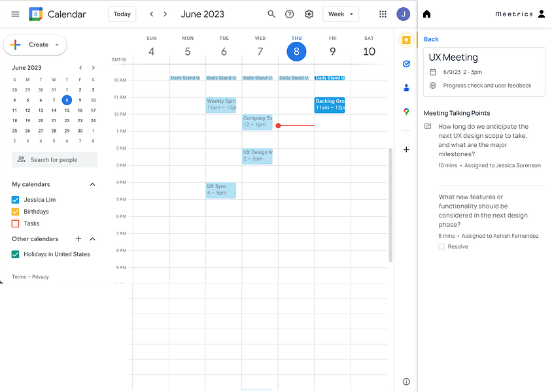Screen dimensions: 552x392
Task: Go to previous week arrow
Action: 152,14
